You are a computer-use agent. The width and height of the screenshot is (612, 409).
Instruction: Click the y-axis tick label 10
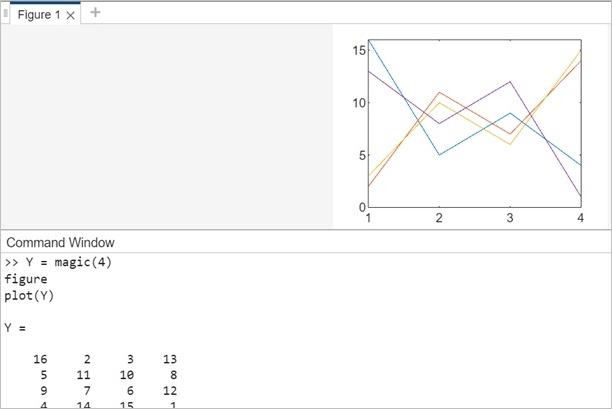357,103
